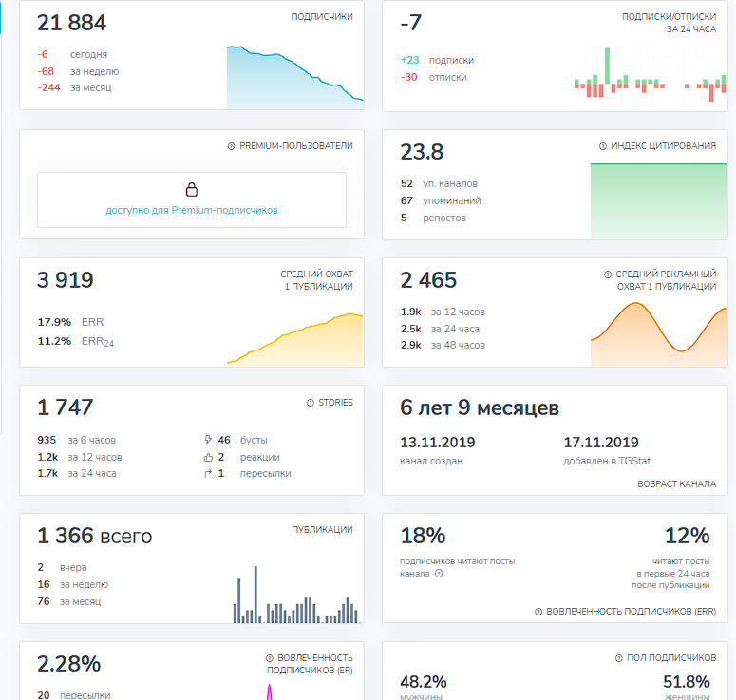Click the '16 за неделю' publications row
Viewport: 736px width, 700px height.
[73, 584]
